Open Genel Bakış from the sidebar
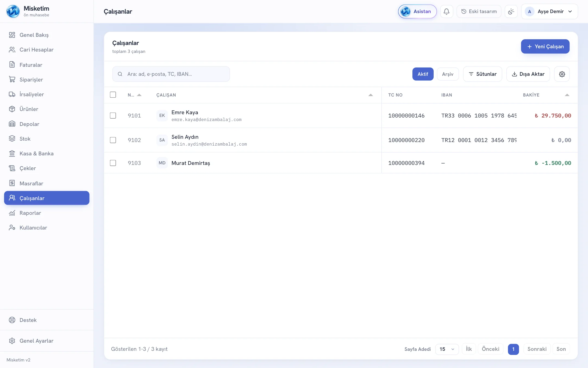Viewport: 588px width, 368px height. pyautogui.click(x=47, y=35)
